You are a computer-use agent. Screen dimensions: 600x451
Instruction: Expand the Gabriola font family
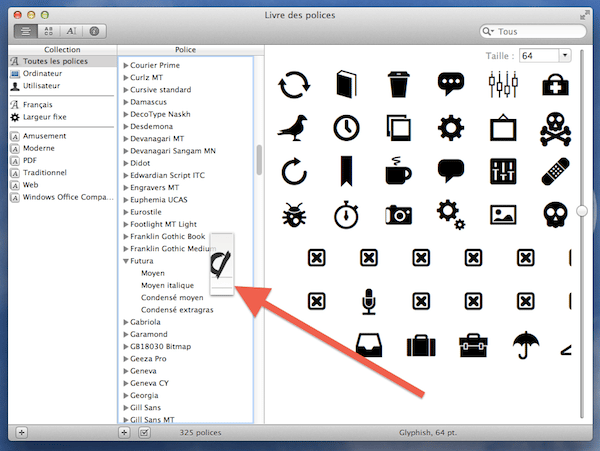coord(126,322)
